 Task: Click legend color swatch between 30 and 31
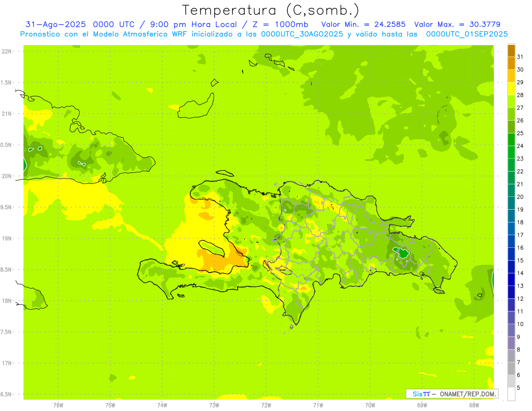coord(511,63)
